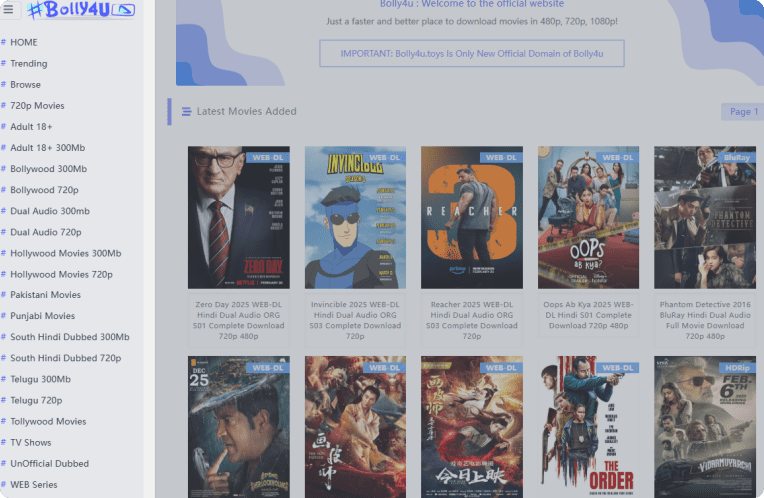Click the Page 1 indicator button
The image size is (764, 498).
(x=741, y=112)
